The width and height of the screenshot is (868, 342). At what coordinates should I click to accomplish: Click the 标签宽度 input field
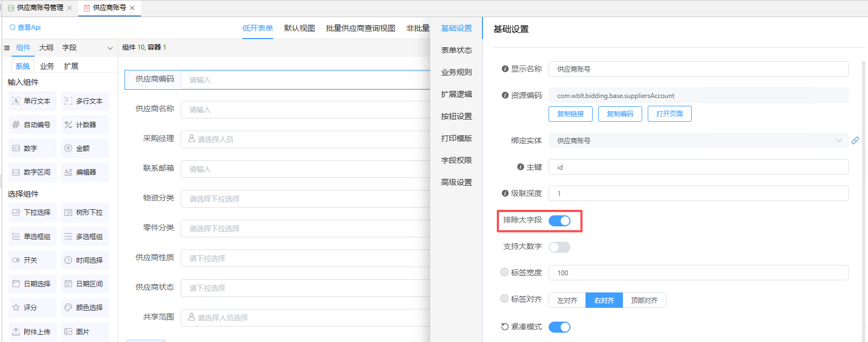tap(698, 273)
